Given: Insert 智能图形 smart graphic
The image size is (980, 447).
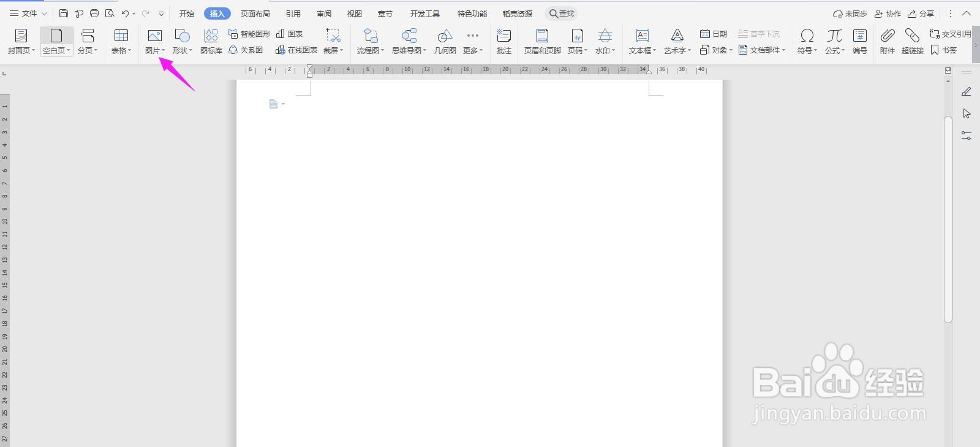Looking at the screenshot, I should click(249, 34).
